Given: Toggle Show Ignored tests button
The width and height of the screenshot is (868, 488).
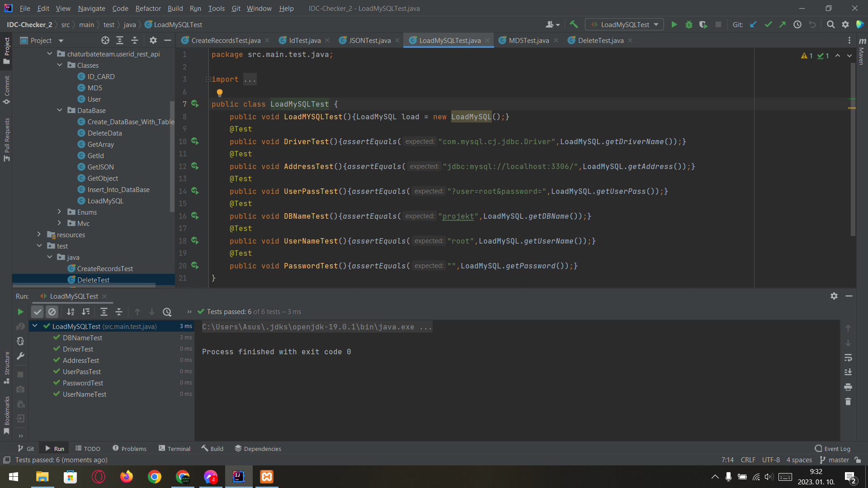Looking at the screenshot, I should tap(52, 312).
